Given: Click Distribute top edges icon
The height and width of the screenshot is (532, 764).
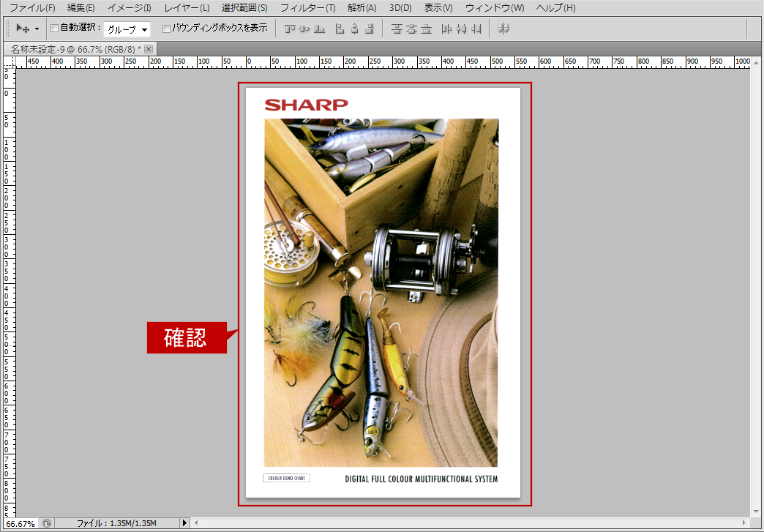Looking at the screenshot, I should [x=397, y=29].
